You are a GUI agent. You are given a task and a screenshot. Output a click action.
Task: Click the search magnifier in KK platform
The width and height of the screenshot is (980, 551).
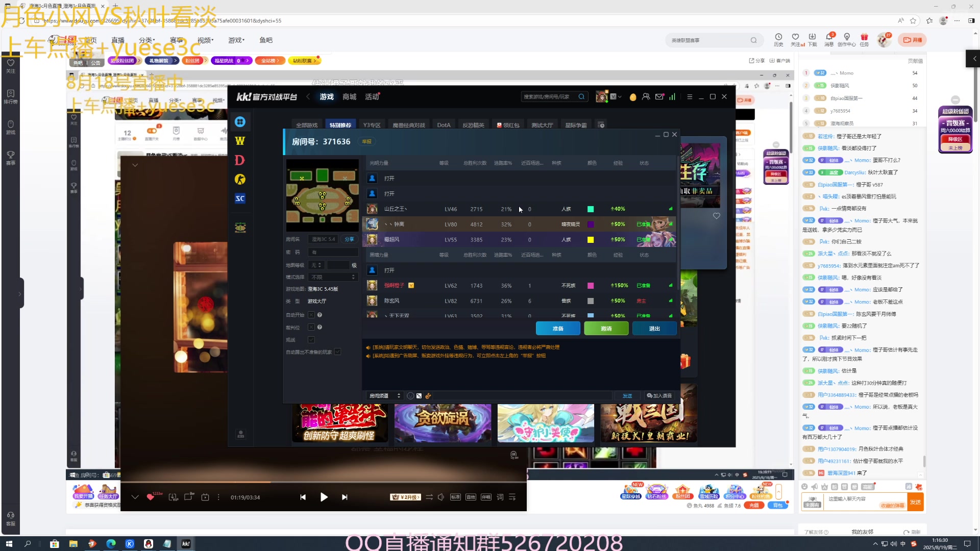point(581,97)
